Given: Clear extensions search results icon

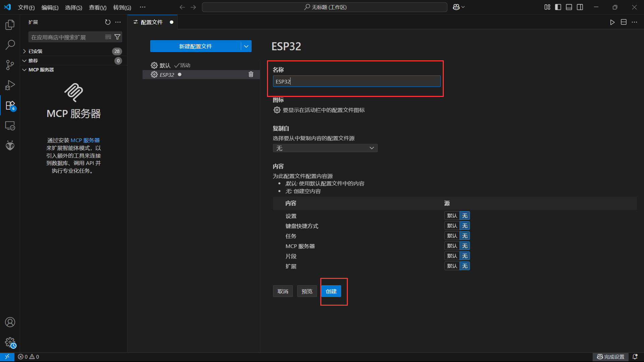Looking at the screenshot, I should coord(108,37).
